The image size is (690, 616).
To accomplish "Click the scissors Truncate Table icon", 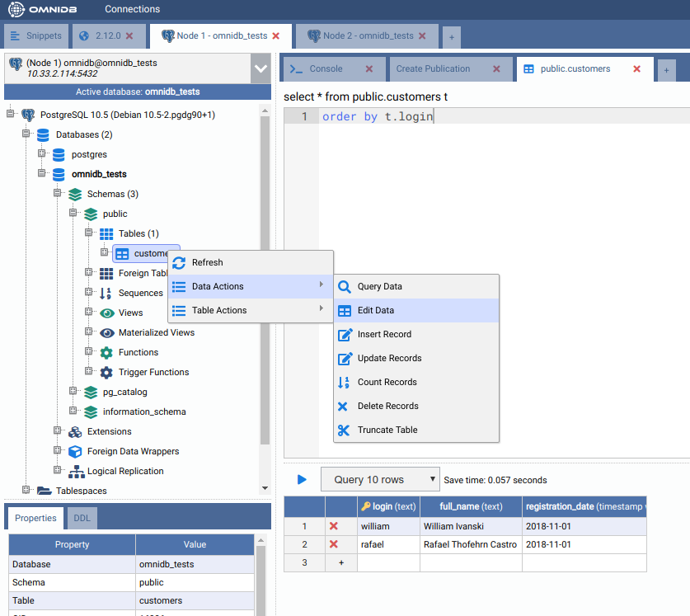I will (x=344, y=430).
